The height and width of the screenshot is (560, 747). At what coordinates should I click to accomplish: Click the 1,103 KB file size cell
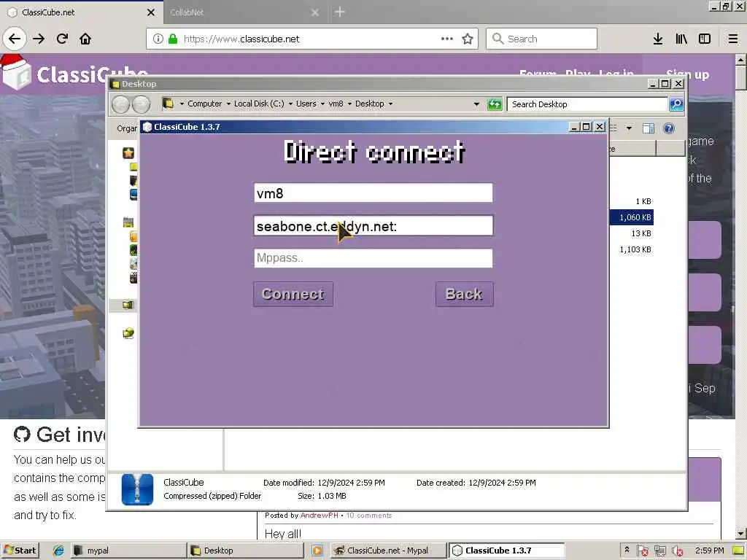[x=635, y=249]
